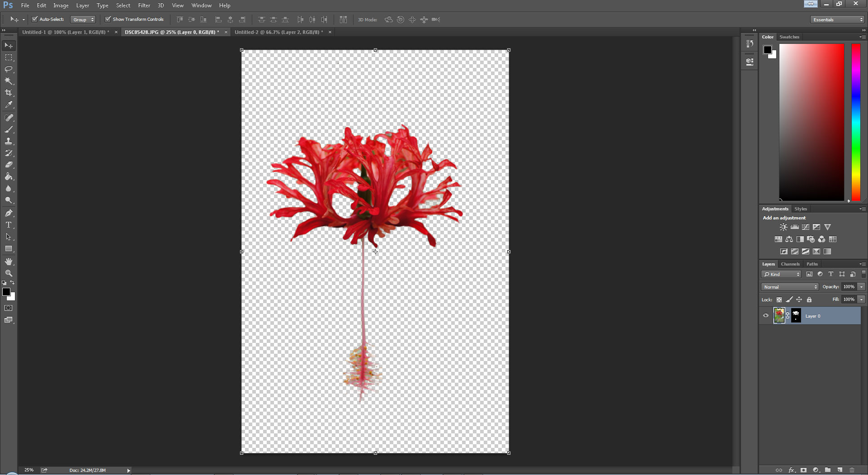Select the Layer 0 mask thumbnail
The height and width of the screenshot is (475, 868).
(796, 316)
